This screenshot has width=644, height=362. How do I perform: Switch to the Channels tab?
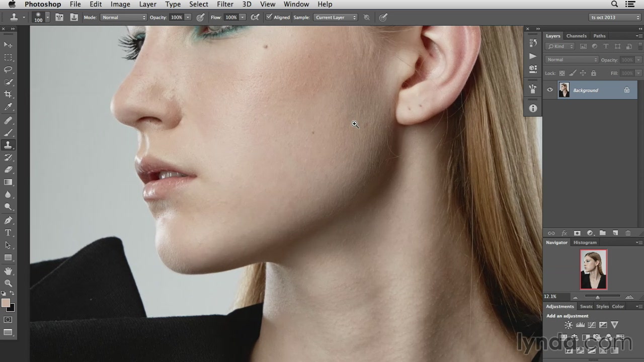point(576,36)
